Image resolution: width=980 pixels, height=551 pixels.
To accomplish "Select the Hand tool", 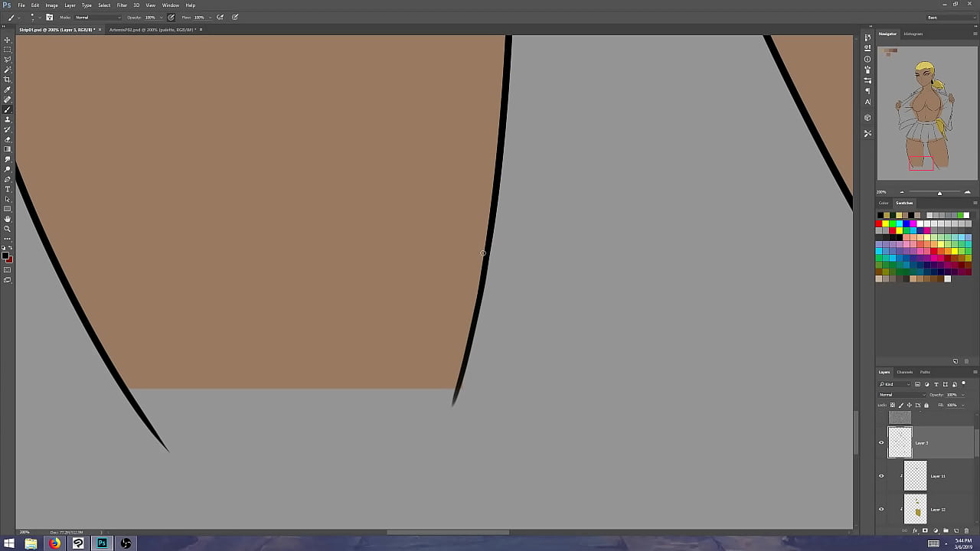I will (x=8, y=219).
